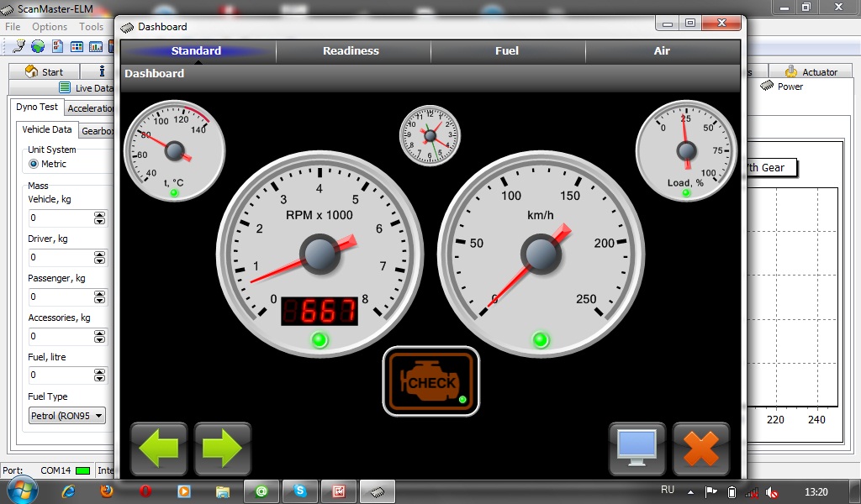Open the Fuel Type dropdown
The image size is (861, 504).
[x=67, y=415]
